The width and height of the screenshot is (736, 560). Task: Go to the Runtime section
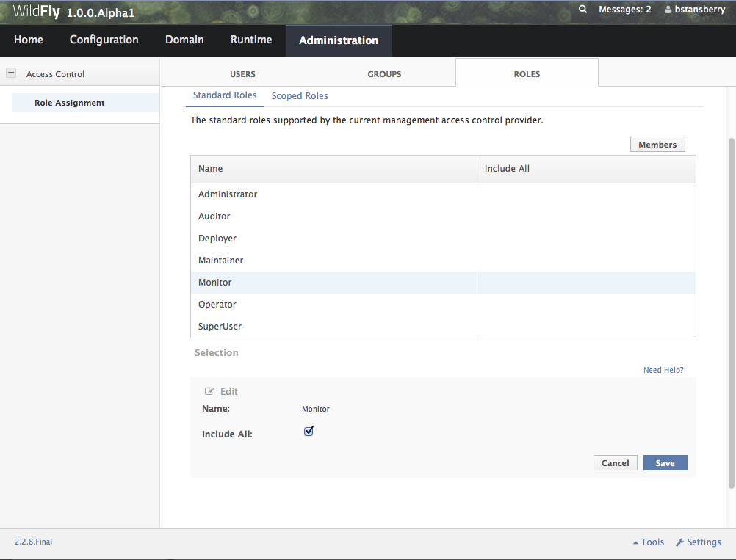tap(250, 40)
